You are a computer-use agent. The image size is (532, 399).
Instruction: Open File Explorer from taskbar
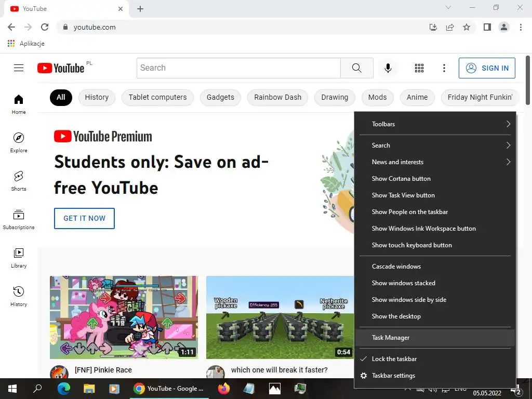[89, 389]
